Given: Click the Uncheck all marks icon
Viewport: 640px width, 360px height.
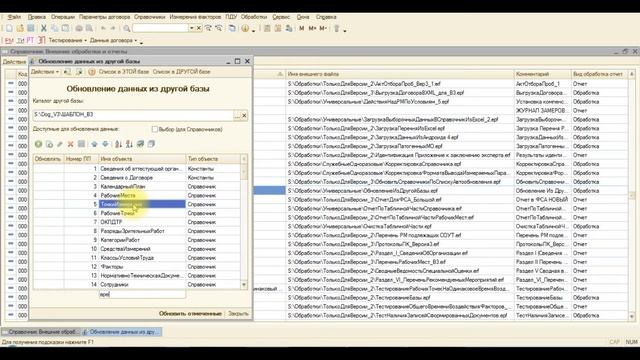Looking at the screenshot, I should 151,144.
